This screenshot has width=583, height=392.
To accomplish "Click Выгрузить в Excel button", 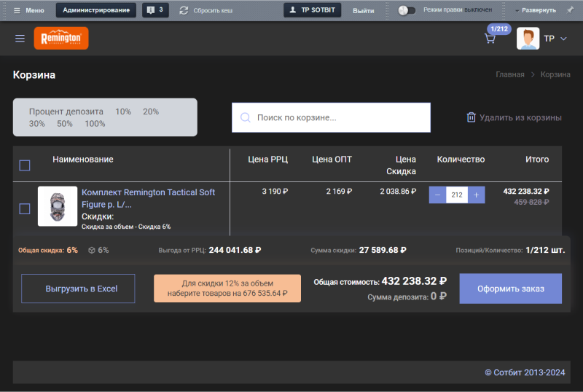I will coord(78,289).
